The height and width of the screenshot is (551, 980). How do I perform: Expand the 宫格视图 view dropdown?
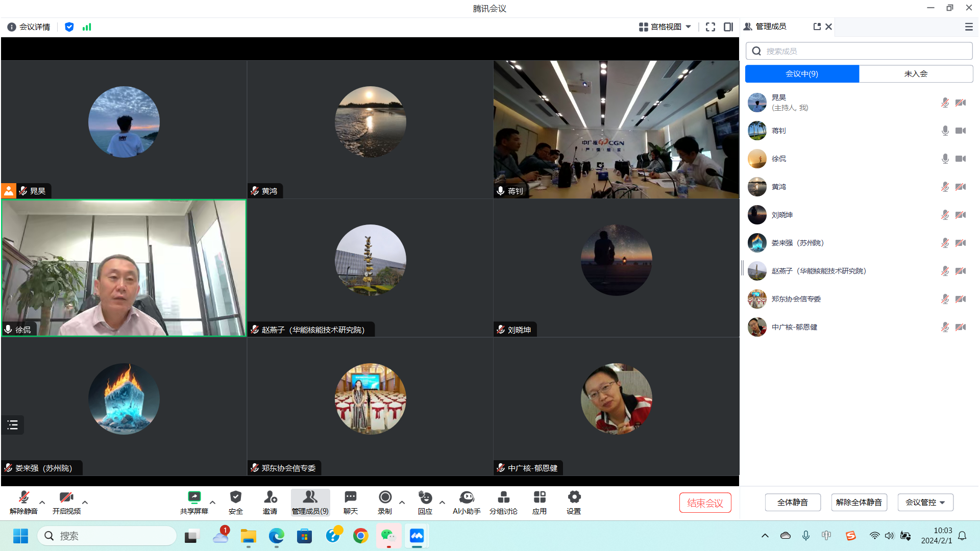(666, 27)
